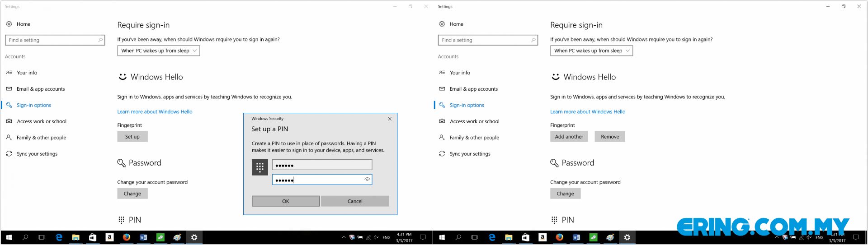Go to Home in left Settings window

point(19,24)
